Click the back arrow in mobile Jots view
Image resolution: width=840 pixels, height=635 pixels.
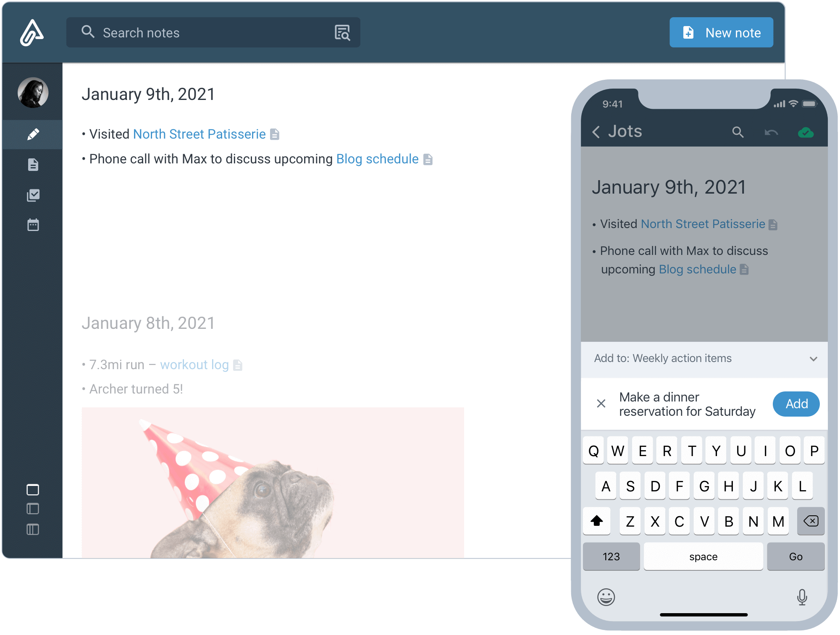[x=596, y=131]
